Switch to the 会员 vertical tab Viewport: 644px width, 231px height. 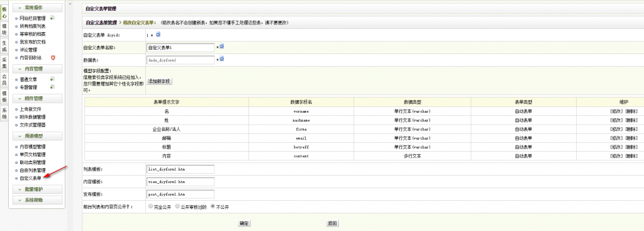click(x=4, y=79)
